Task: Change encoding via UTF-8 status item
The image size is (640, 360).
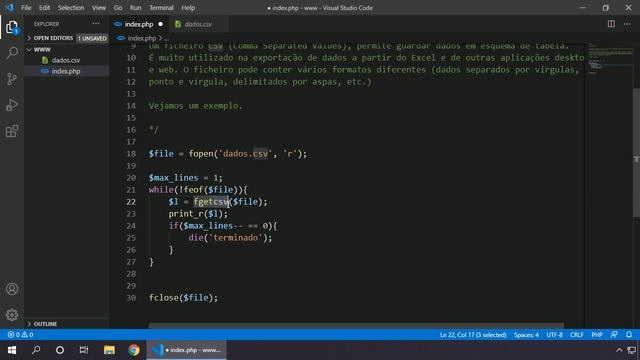Action: coord(554,335)
